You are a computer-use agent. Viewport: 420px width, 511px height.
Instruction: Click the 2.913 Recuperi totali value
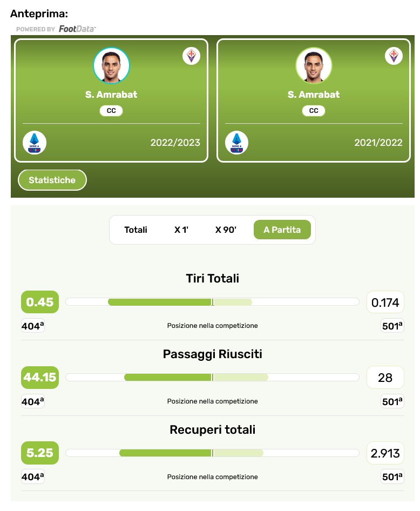point(385,453)
